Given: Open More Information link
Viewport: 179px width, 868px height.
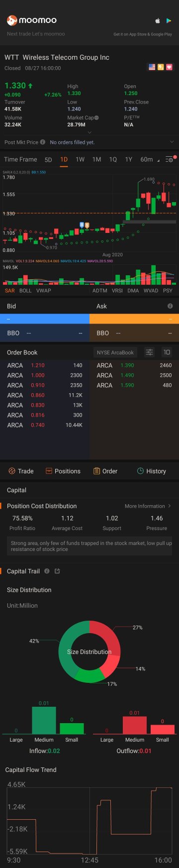Looking at the screenshot, I should point(148,506).
